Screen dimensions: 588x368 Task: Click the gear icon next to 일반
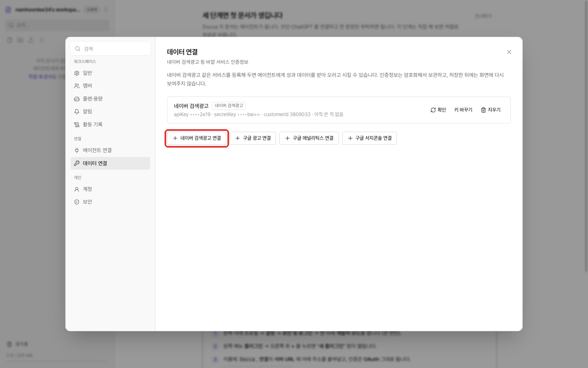click(77, 73)
